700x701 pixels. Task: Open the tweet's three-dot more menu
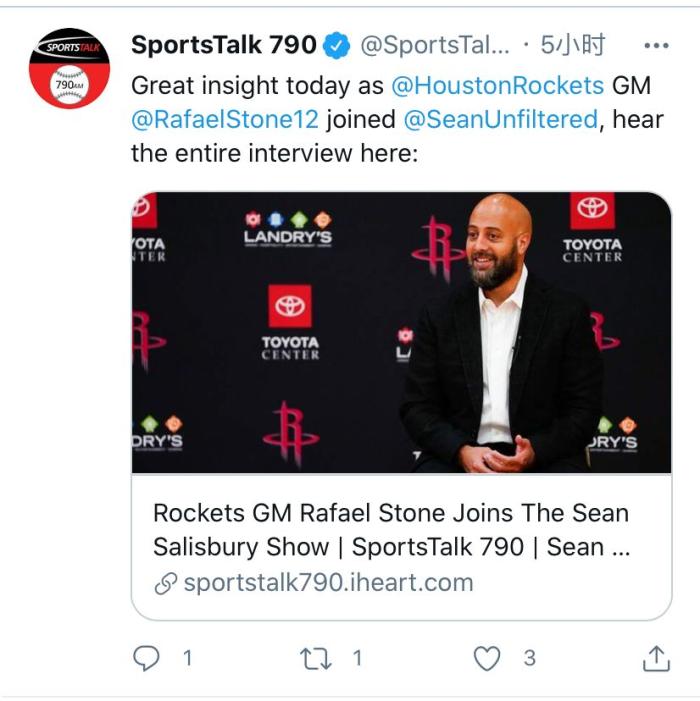(655, 46)
